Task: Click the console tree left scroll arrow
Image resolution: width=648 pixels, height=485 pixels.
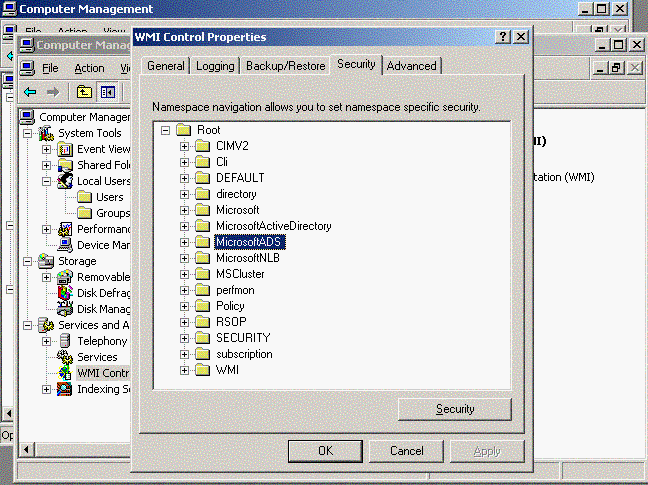Action: (27, 449)
